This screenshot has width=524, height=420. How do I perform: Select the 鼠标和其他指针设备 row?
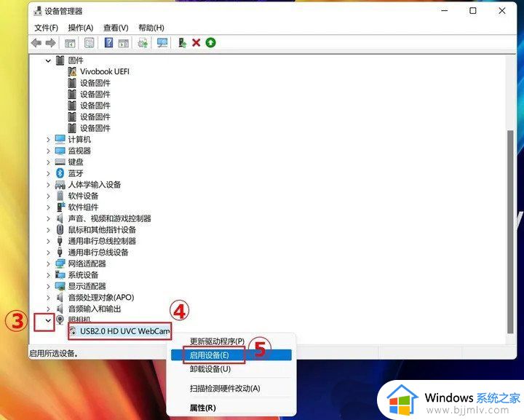coord(102,229)
